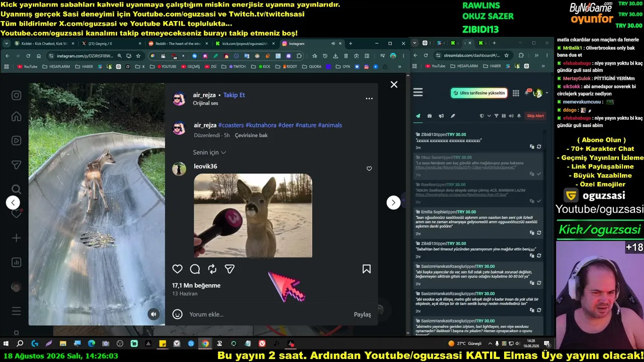This screenshot has height=362, width=644.
Task: Open Instagram messages in the sidebar
Action: pyautogui.click(x=17, y=165)
